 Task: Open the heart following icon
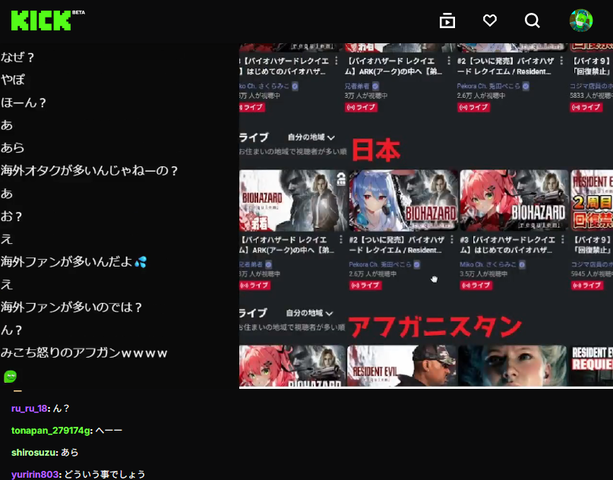click(x=489, y=20)
